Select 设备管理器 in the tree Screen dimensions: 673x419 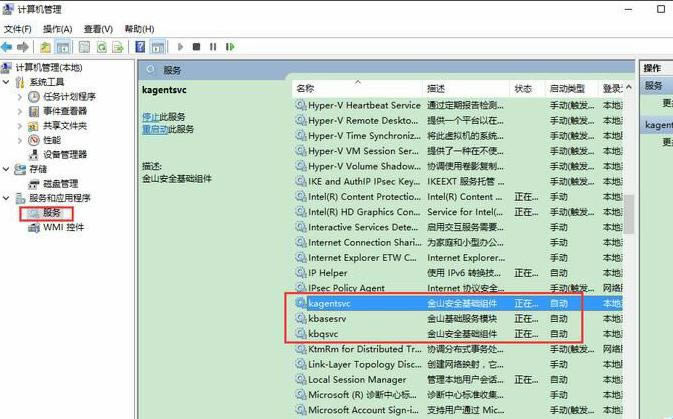tap(64, 155)
